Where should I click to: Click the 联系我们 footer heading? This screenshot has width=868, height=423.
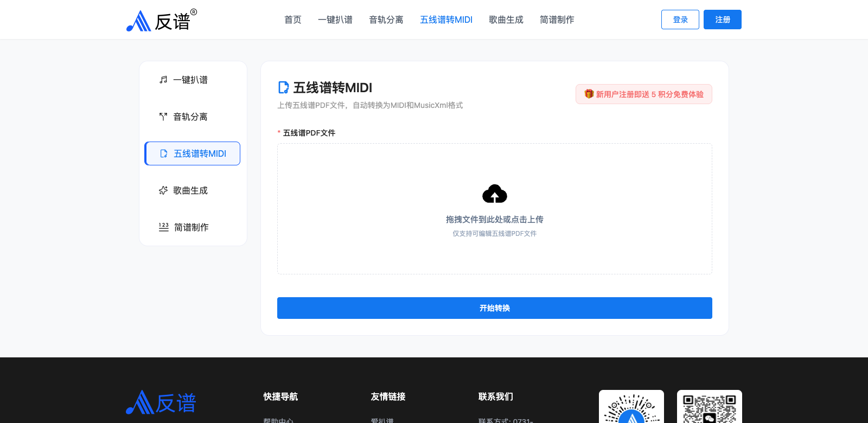[496, 396]
